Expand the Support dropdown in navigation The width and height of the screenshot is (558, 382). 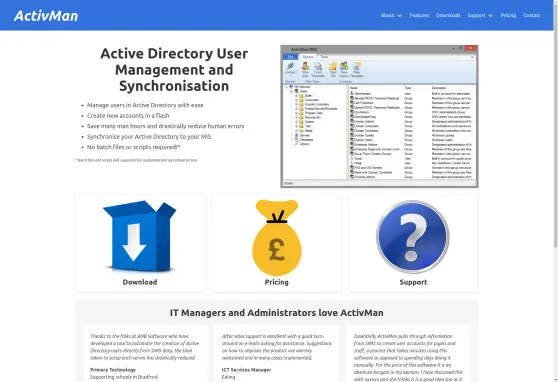coord(480,15)
